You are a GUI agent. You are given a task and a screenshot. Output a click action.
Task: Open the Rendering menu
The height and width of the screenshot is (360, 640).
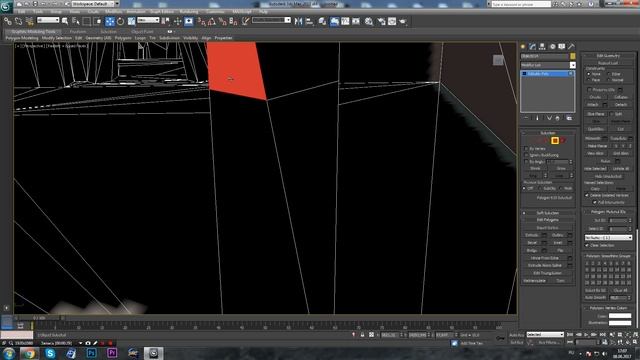189,12
